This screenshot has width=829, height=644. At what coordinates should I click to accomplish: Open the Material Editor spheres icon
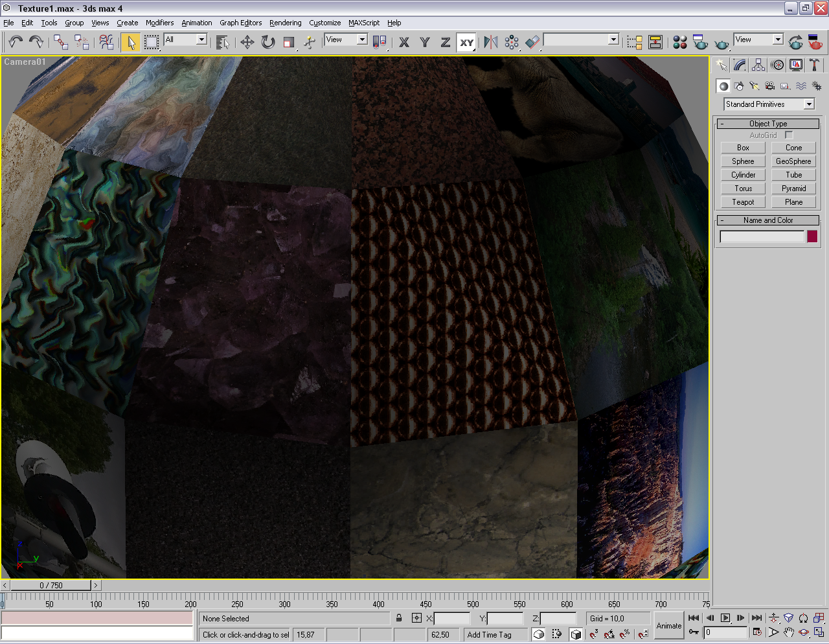pos(679,42)
